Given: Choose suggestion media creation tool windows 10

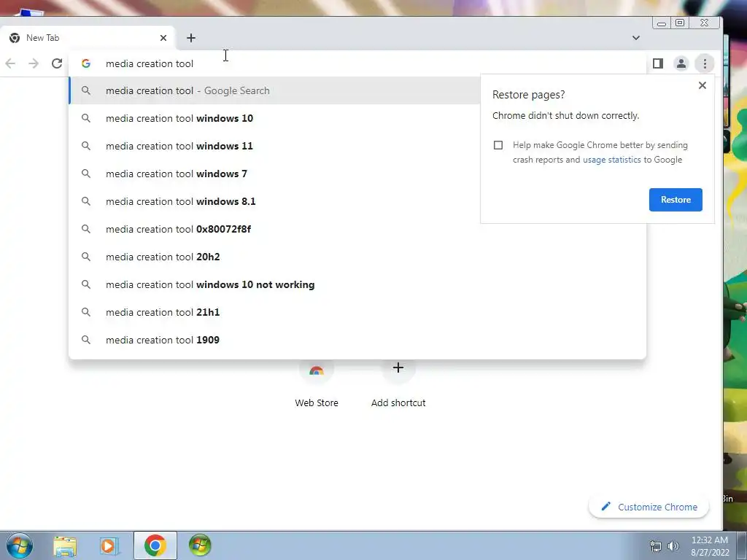Looking at the screenshot, I should pos(274,118).
